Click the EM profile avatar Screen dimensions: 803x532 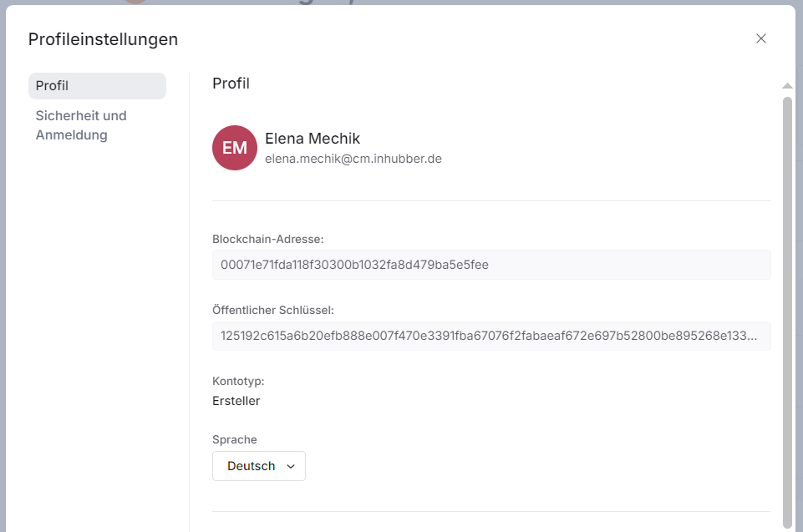point(235,148)
